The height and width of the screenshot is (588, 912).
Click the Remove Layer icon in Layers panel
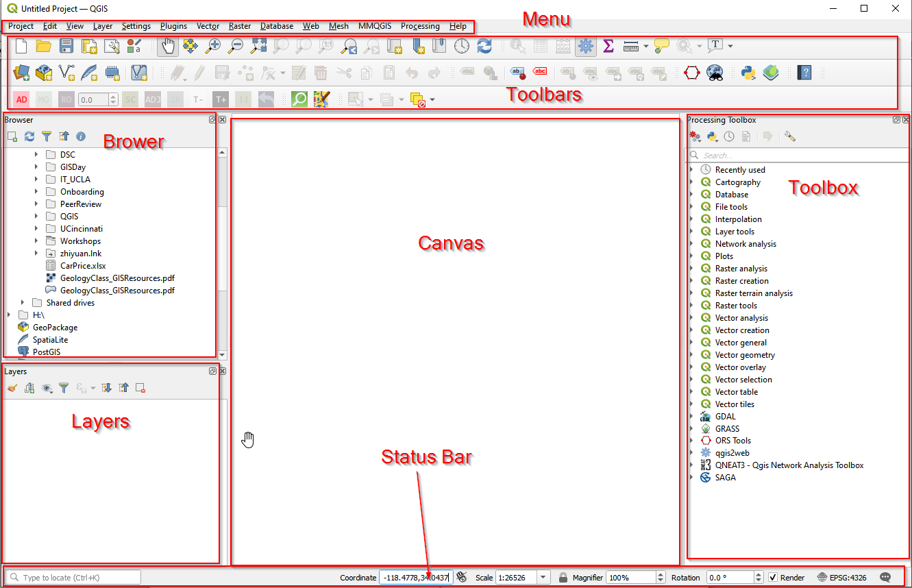click(x=140, y=388)
